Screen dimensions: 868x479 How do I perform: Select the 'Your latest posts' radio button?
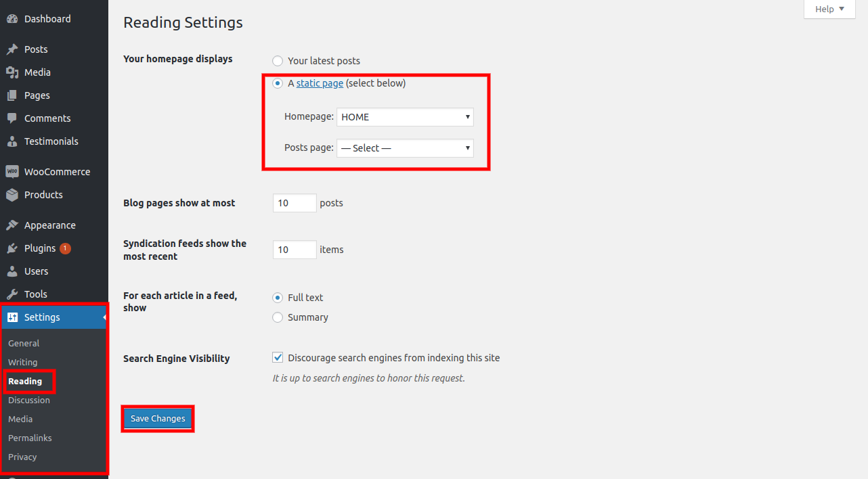coord(278,61)
